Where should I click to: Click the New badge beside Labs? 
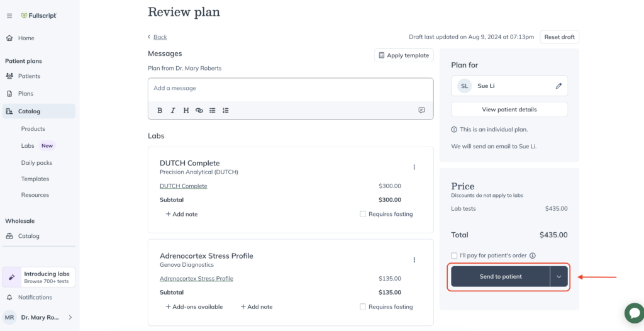(x=47, y=145)
